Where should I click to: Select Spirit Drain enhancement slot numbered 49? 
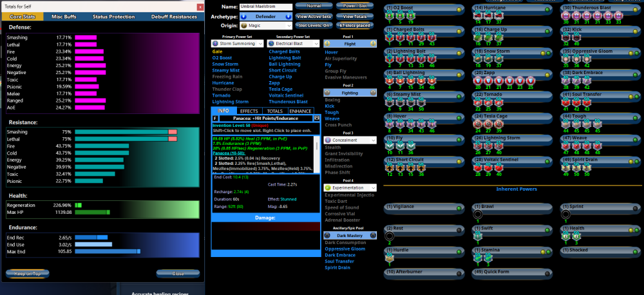click(x=566, y=167)
